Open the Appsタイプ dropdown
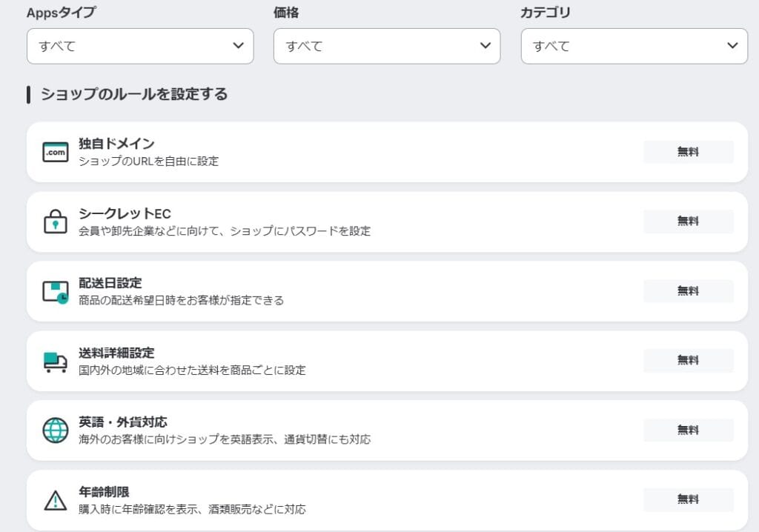Screen dimensions: 759x532 pyautogui.click(x=140, y=46)
